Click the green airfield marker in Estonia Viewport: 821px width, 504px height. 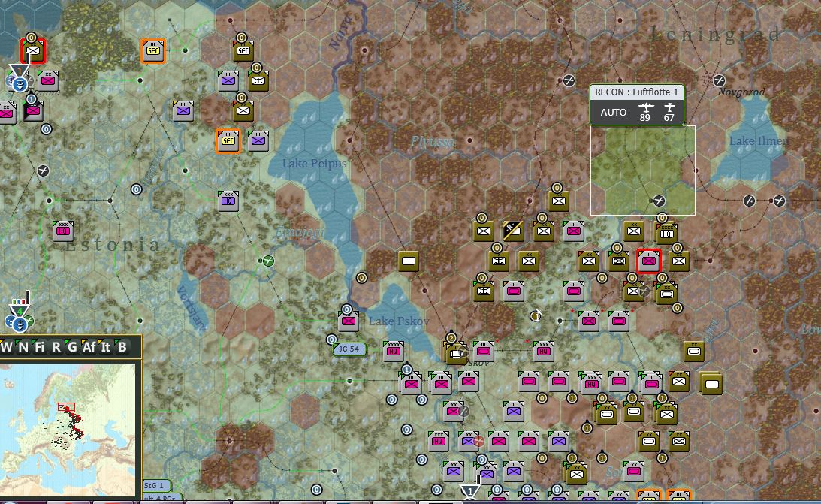(x=268, y=261)
